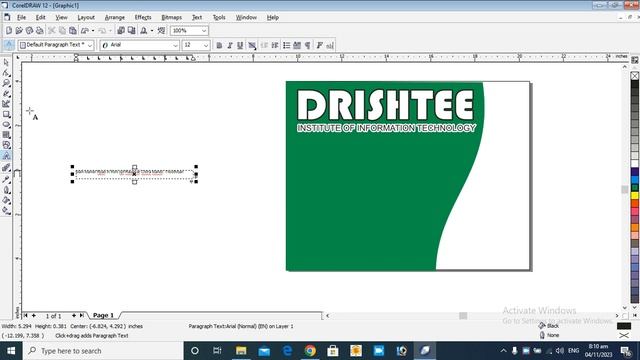Click the Windows search box on the taskbar
The height and width of the screenshot is (360, 640).
[x=103, y=351]
